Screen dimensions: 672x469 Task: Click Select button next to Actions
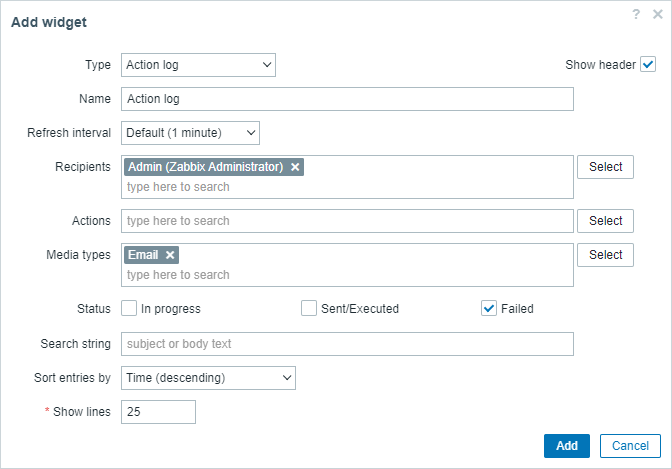click(x=605, y=221)
